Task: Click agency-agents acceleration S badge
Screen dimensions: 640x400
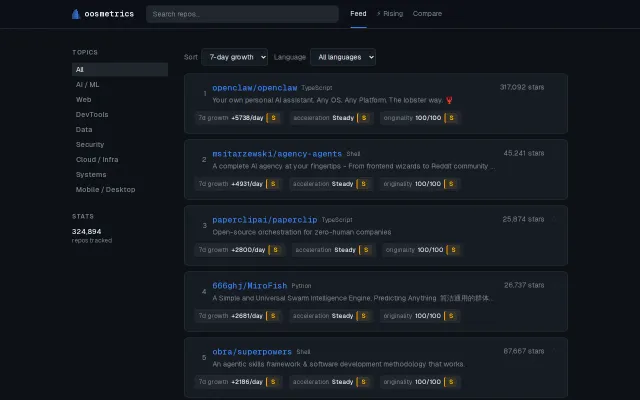Action: 363,184
